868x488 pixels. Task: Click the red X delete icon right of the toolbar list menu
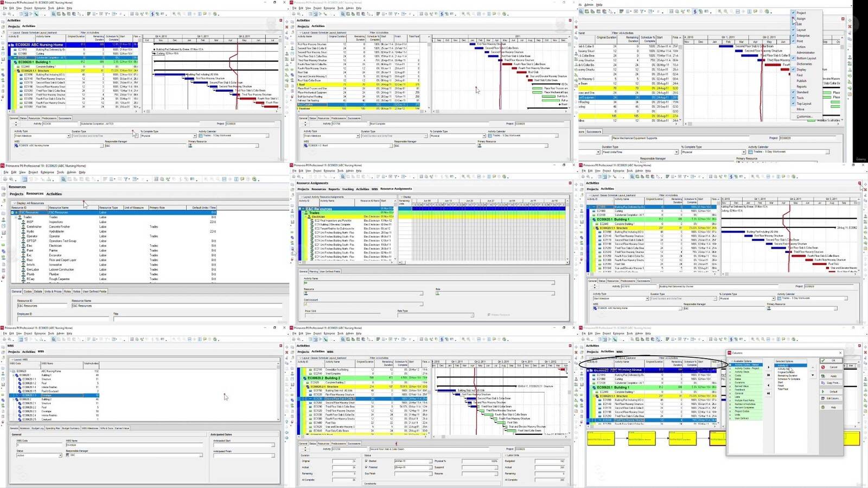[x=850, y=26]
